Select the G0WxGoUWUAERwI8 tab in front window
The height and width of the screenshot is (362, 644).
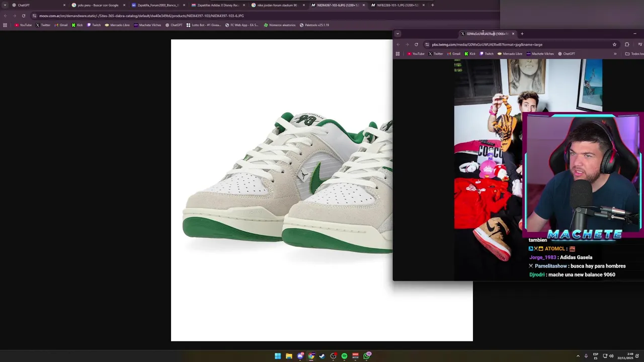click(487, 34)
